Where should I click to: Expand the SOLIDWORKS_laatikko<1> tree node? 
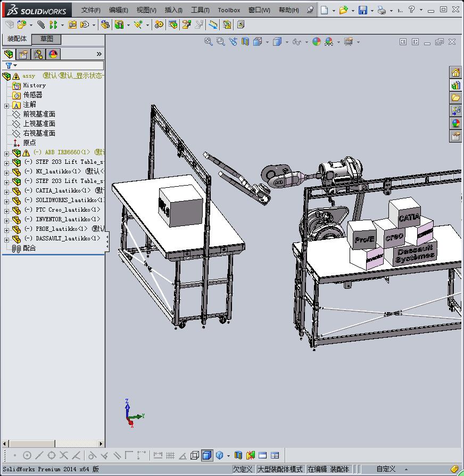pyautogui.click(x=7, y=202)
